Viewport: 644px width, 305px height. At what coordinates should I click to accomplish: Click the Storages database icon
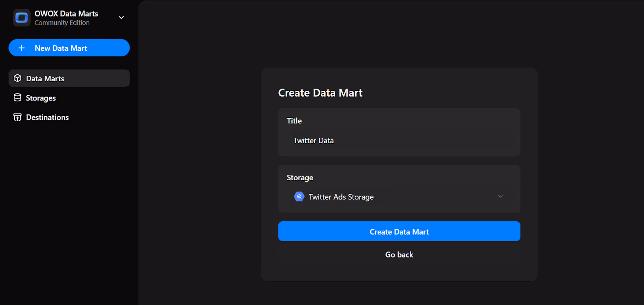[17, 97]
